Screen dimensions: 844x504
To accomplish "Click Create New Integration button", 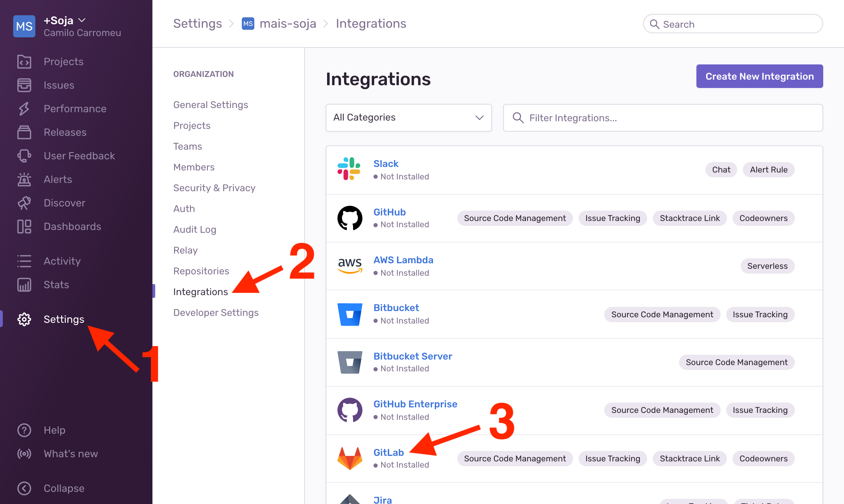I will pos(759,76).
